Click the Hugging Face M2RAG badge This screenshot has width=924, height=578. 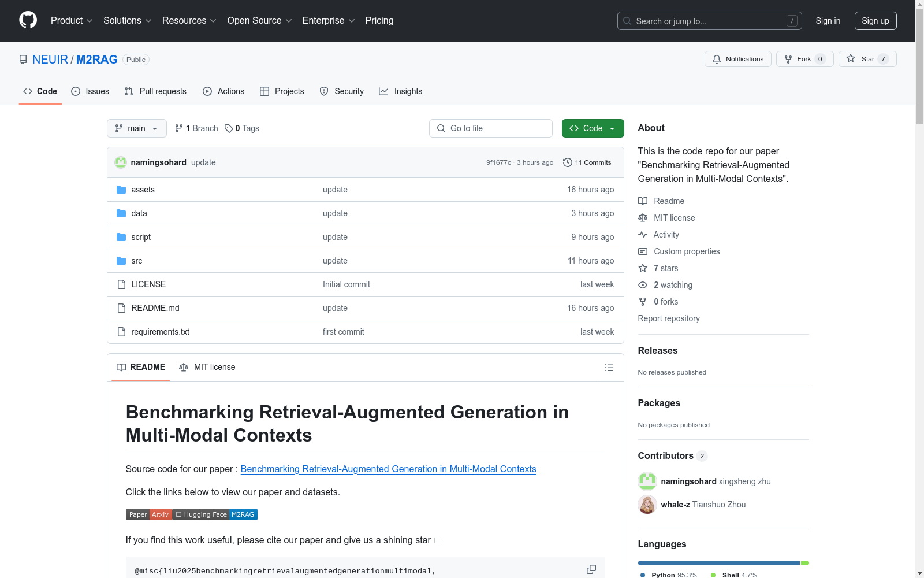pos(215,514)
